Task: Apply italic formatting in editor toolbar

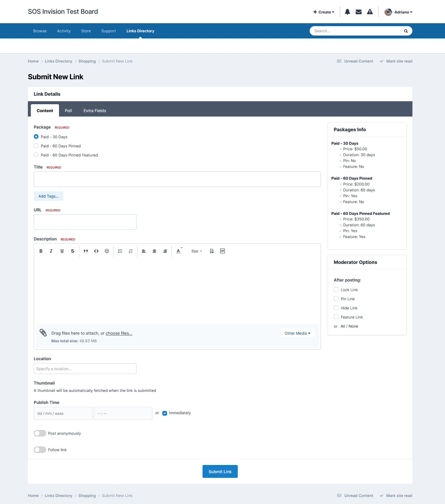Action: (x=51, y=251)
